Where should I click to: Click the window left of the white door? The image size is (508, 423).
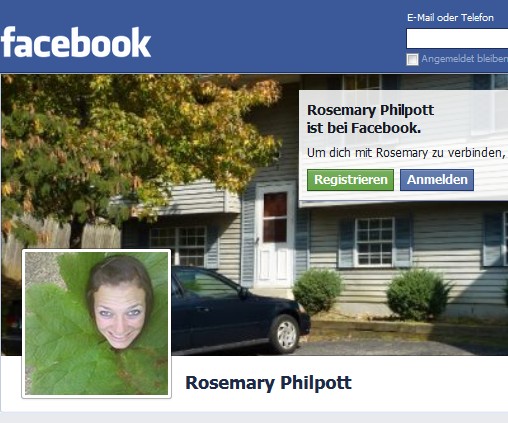(x=178, y=246)
